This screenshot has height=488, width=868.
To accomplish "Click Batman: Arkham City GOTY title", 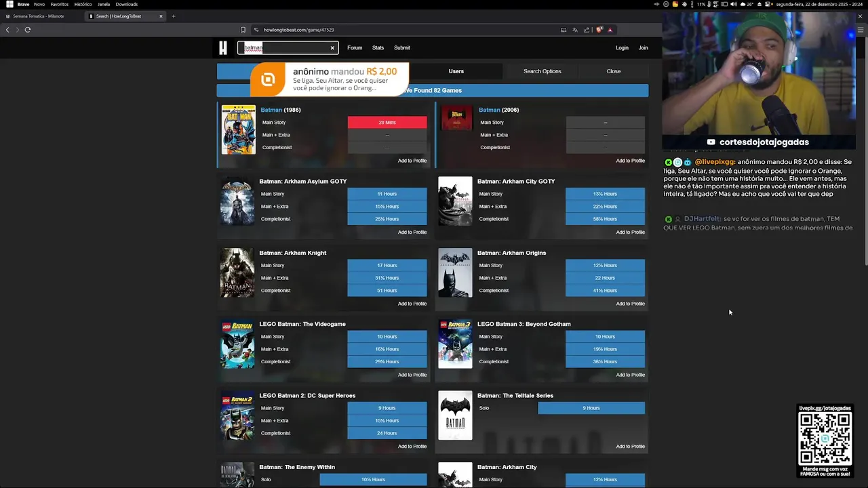I will coord(516,182).
